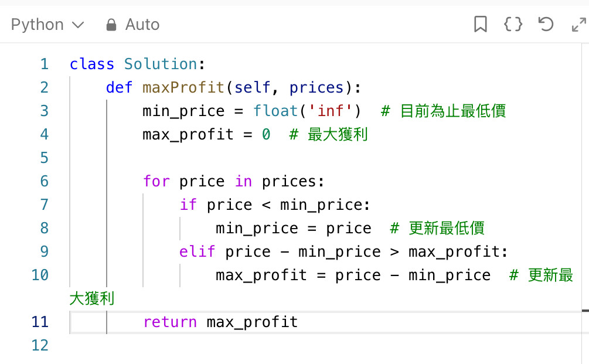Click line number 6 in the gutter
Image resolution: width=589 pixels, height=364 pixels.
coord(45,181)
